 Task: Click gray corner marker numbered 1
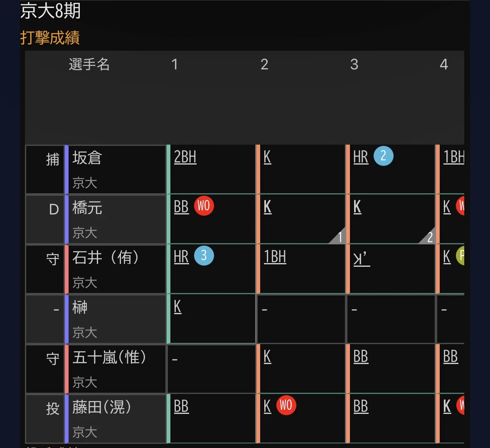pyautogui.click(x=339, y=236)
